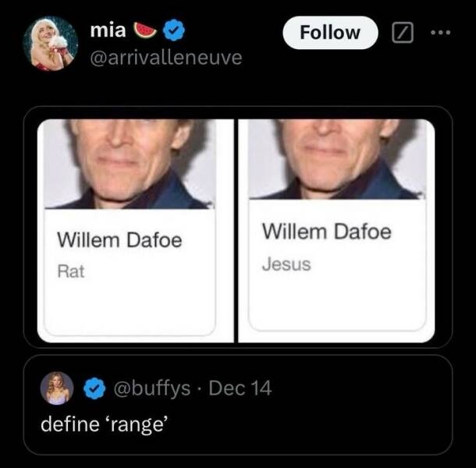Open the three-dot more options menu
This screenshot has height=468, width=476.
pyautogui.click(x=442, y=33)
